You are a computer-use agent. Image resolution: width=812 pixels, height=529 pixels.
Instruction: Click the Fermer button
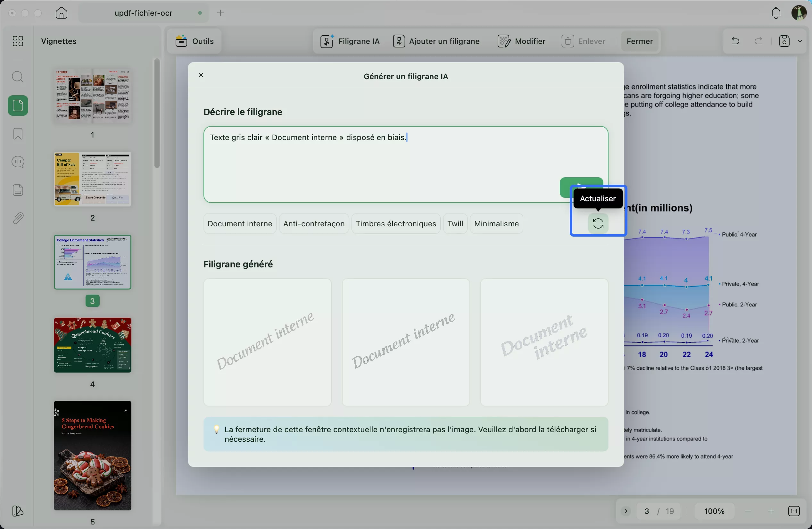(x=639, y=41)
